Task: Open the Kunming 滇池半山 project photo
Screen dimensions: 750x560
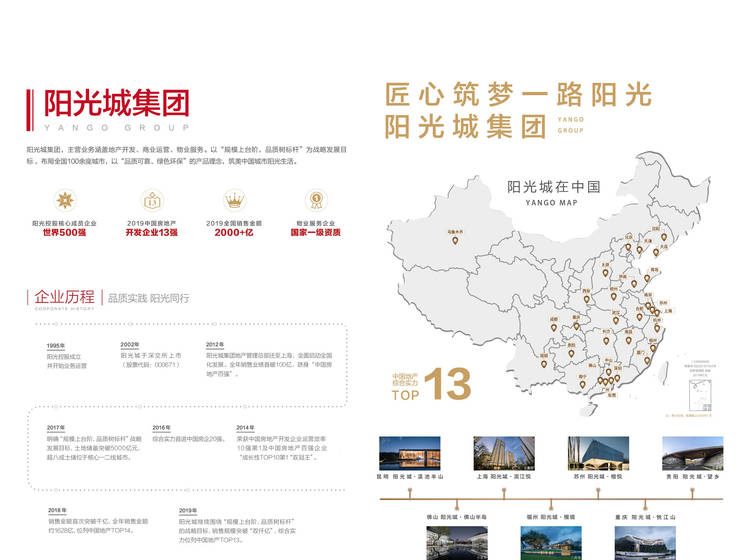Action: (409, 453)
